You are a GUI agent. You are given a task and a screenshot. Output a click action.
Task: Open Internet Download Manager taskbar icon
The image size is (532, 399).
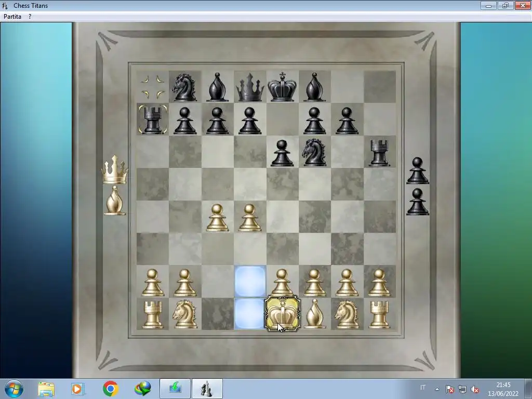pos(142,389)
